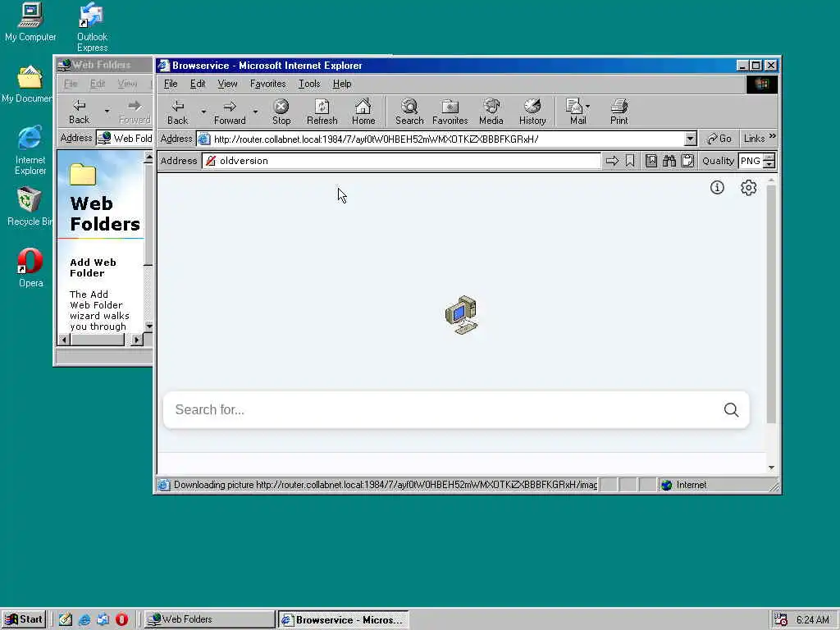
Task: Click the yellow folder icon in Web Folders
Action: [83, 174]
